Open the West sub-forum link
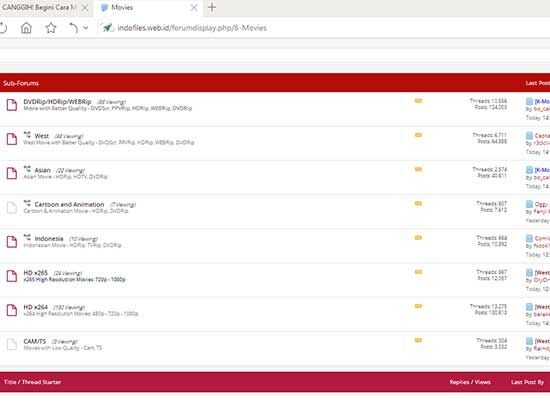The height and width of the screenshot is (403, 550). [42, 136]
